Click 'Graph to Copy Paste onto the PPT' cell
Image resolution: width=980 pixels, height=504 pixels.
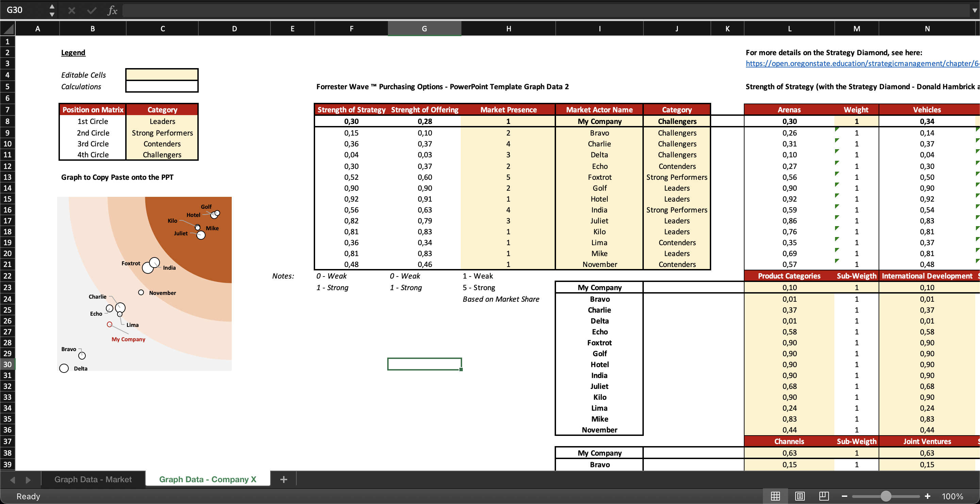[117, 177]
